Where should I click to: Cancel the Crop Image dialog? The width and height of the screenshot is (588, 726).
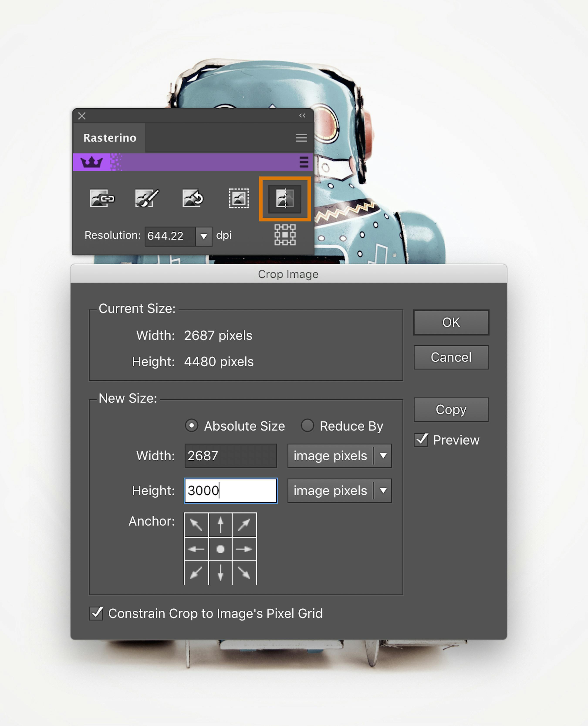coord(451,357)
